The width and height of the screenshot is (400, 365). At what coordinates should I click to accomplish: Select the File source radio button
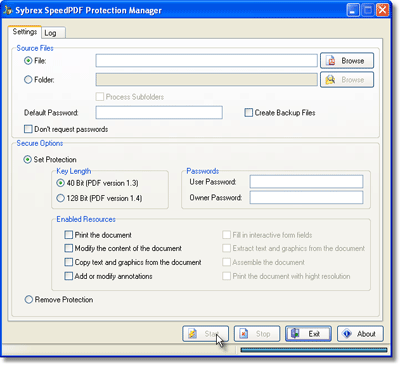tap(28, 61)
